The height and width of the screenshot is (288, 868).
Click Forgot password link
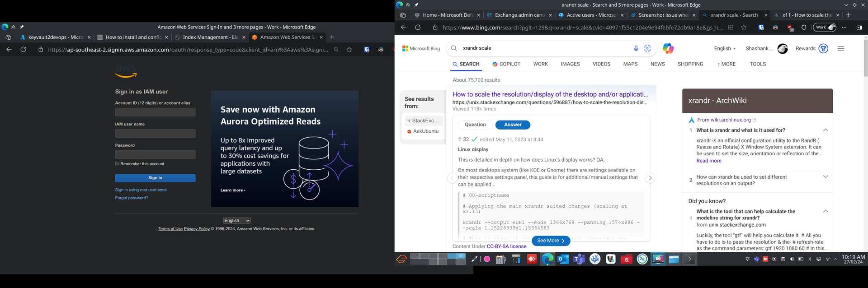[132, 198]
